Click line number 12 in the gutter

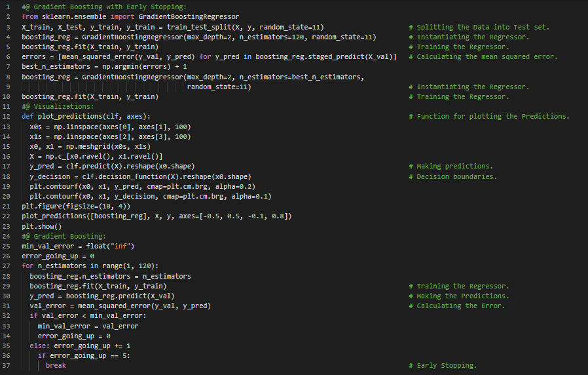[6, 116]
